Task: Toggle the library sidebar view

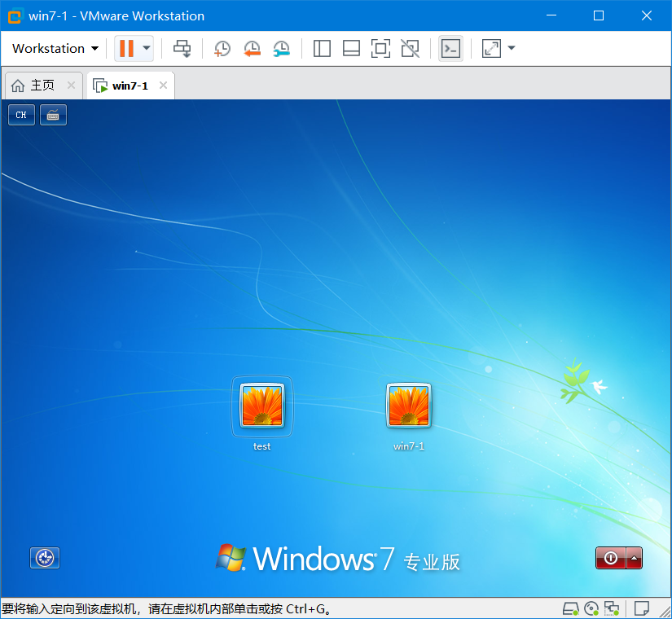Action: 322,48
